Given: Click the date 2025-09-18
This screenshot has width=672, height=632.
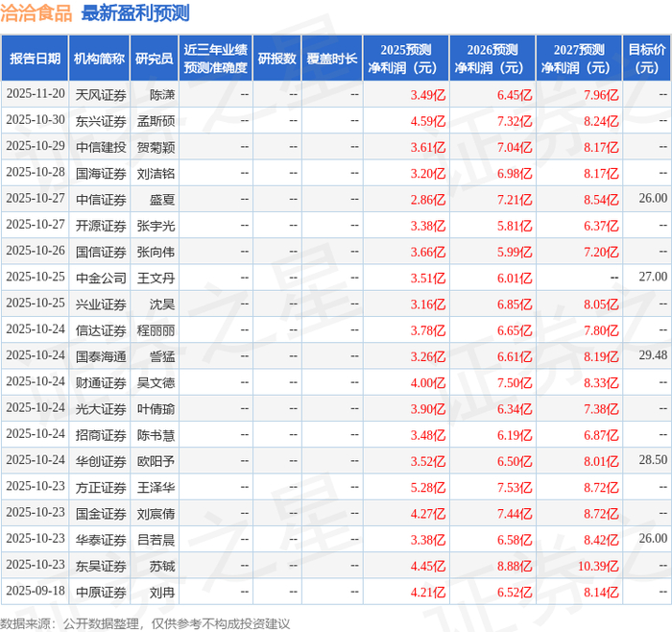Looking at the screenshot, I should point(36,591).
